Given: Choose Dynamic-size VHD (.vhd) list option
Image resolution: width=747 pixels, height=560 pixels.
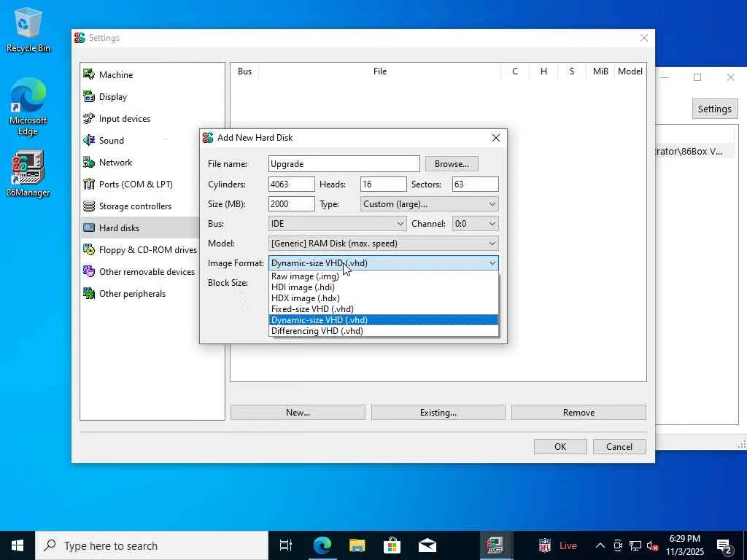Looking at the screenshot, I should point(384,320).
